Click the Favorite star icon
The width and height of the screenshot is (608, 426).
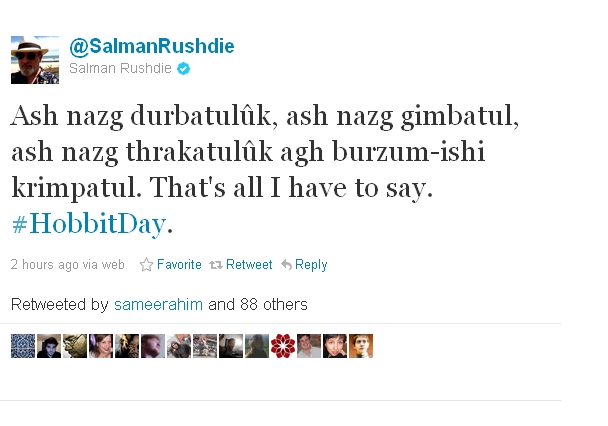click(x=146, y=265)
